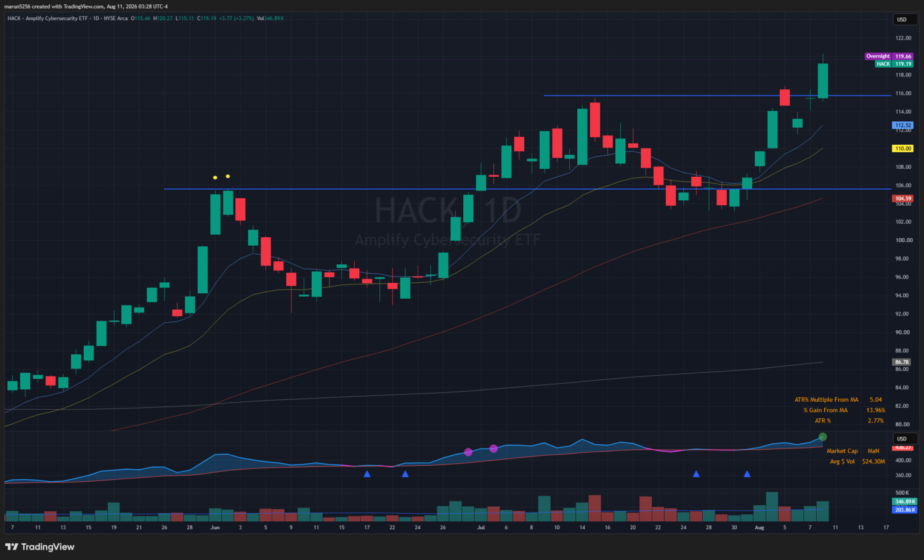Open the USD currency selector on the price axis
Viewport: 924px width, 560px height.
(905, 20)
